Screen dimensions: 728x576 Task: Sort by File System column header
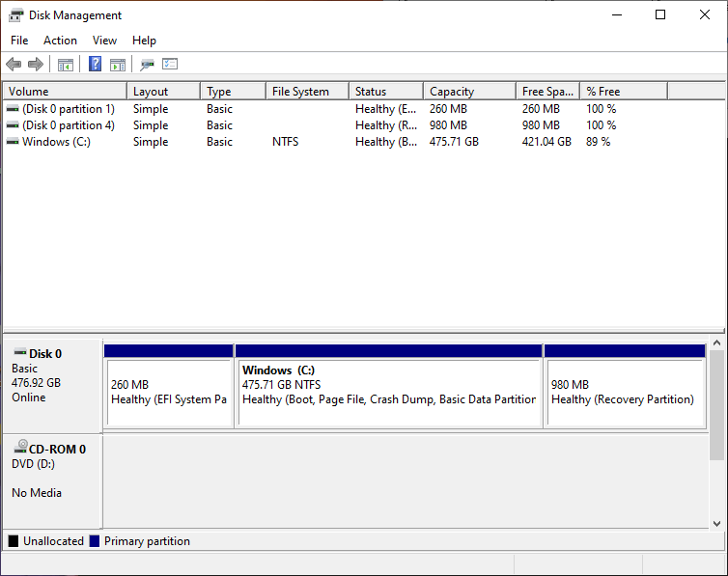[x=307, y=92]
